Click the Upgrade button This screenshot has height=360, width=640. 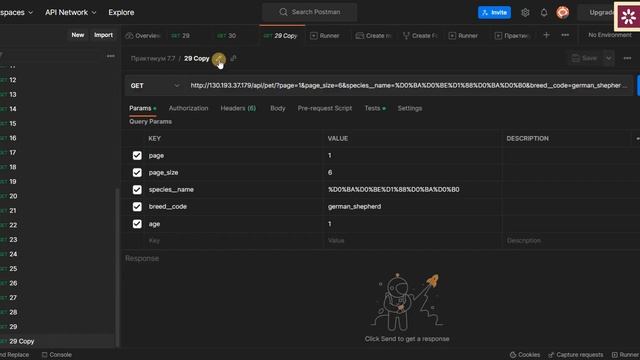point(600,13)
